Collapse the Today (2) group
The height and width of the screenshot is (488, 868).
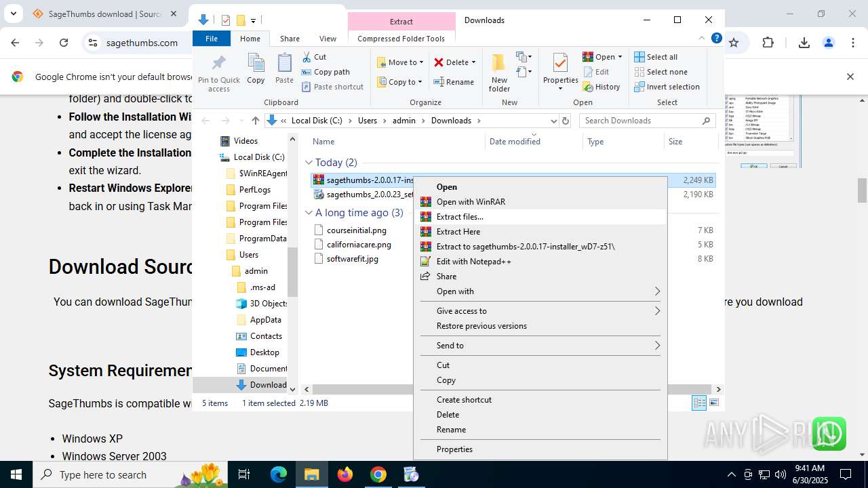(309, 163)
